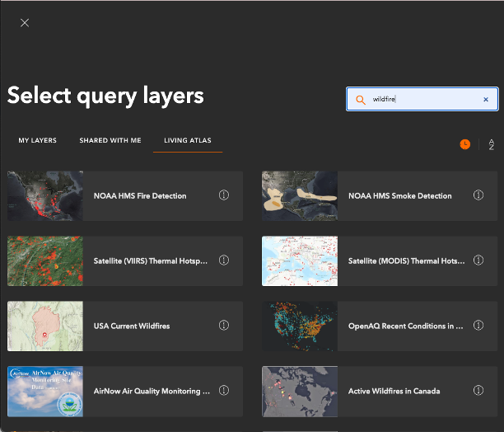Show info for AirNow Air Quality Monitoring
Screen dimensions: 504x432
coord(224,390)
